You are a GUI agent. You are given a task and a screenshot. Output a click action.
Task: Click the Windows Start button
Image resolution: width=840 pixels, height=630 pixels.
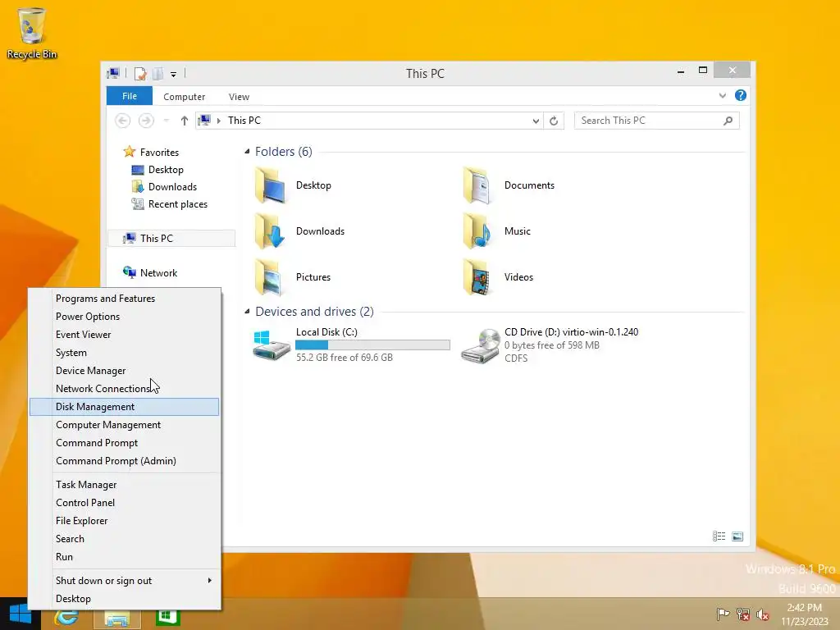[x=20, y=614]
